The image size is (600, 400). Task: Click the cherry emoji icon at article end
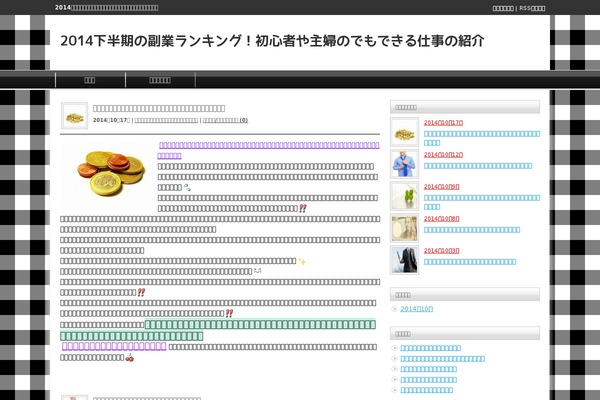point(129,357)
